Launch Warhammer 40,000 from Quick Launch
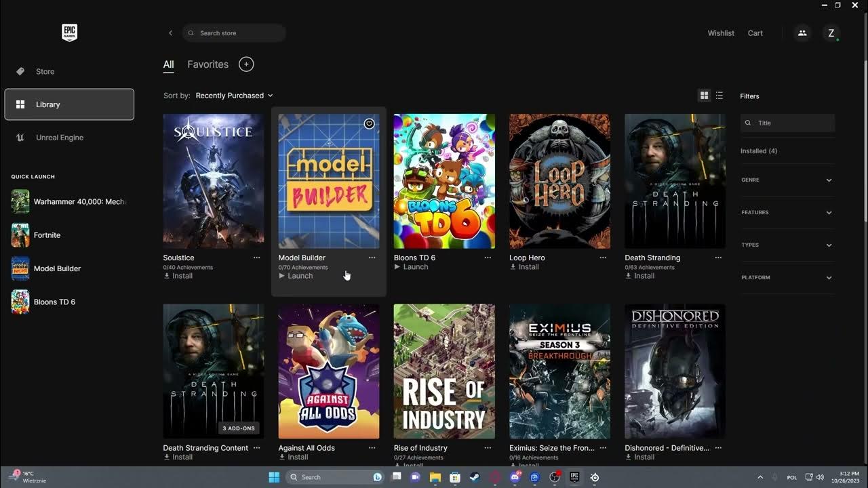 point(69,201)
